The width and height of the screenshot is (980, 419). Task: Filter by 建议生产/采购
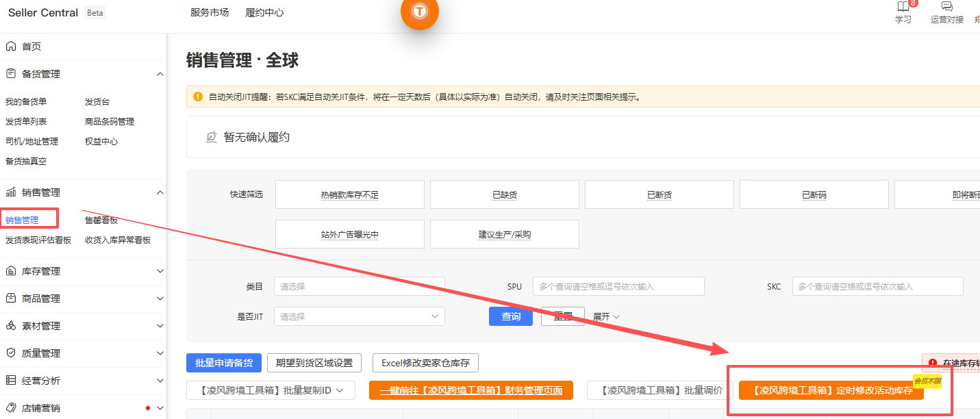tap(505, 234)
